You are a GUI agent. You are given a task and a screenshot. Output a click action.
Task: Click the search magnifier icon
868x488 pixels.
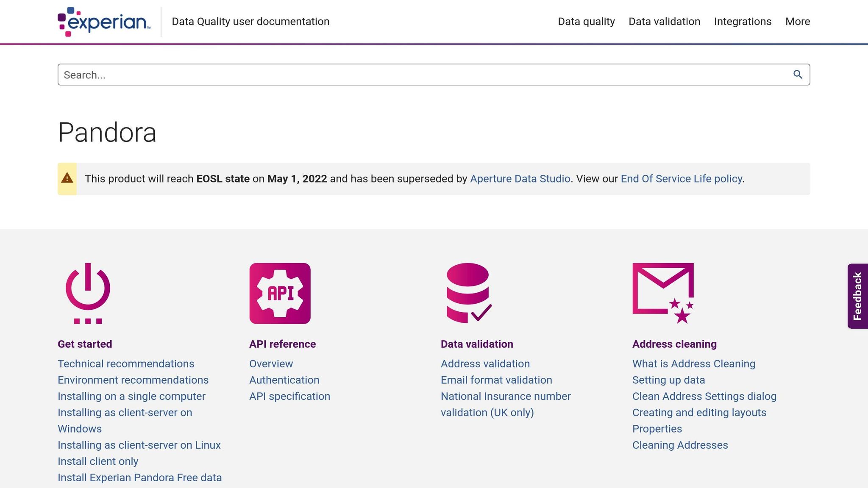pyautogui.click(x=798, y=75)
